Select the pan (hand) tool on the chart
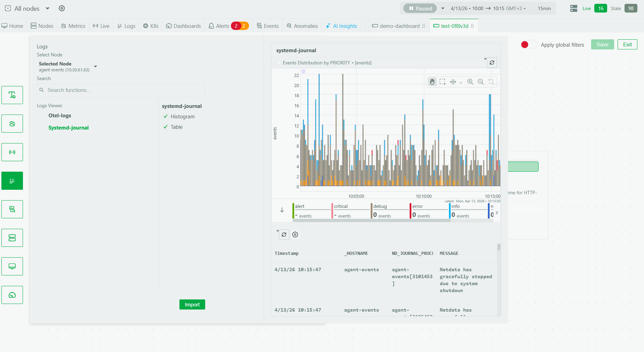 pos(432,82)
